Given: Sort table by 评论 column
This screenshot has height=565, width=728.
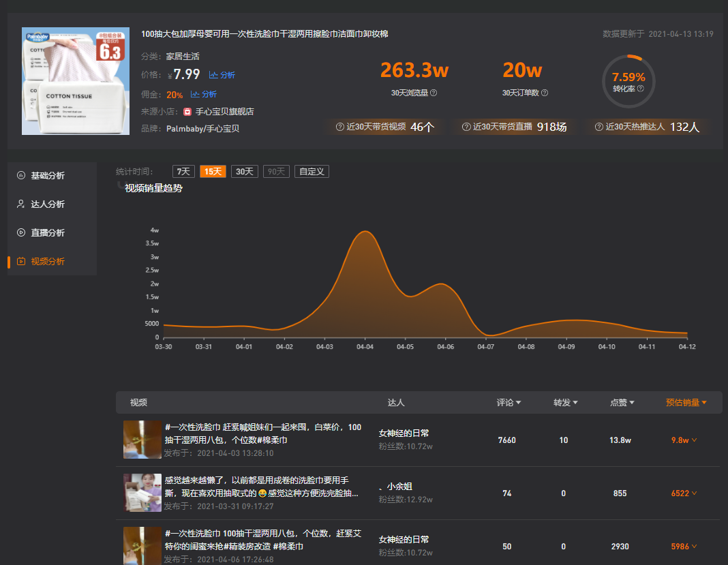Looking at the screenshot, I should pos(509,403).
